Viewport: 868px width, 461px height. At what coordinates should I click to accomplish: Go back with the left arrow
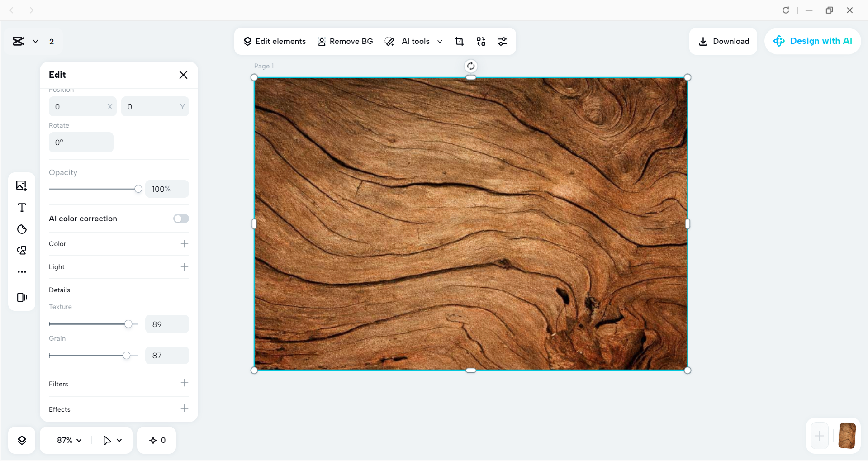12,10
